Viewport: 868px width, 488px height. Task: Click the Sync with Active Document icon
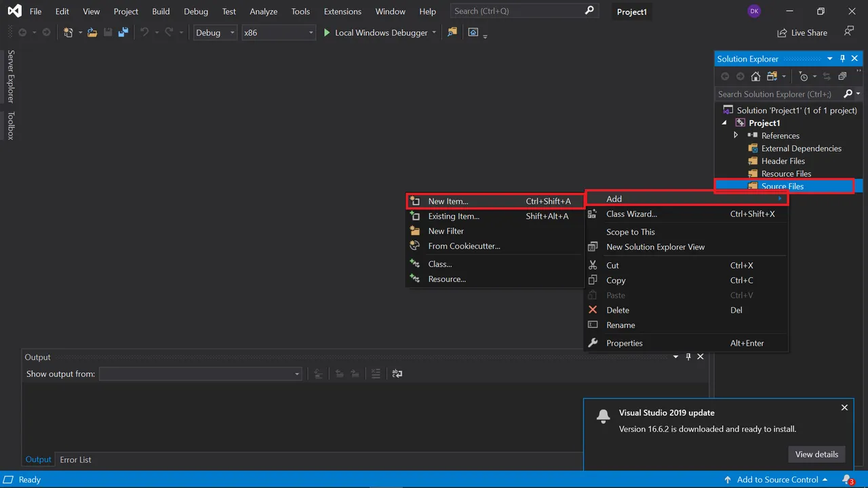827,77
